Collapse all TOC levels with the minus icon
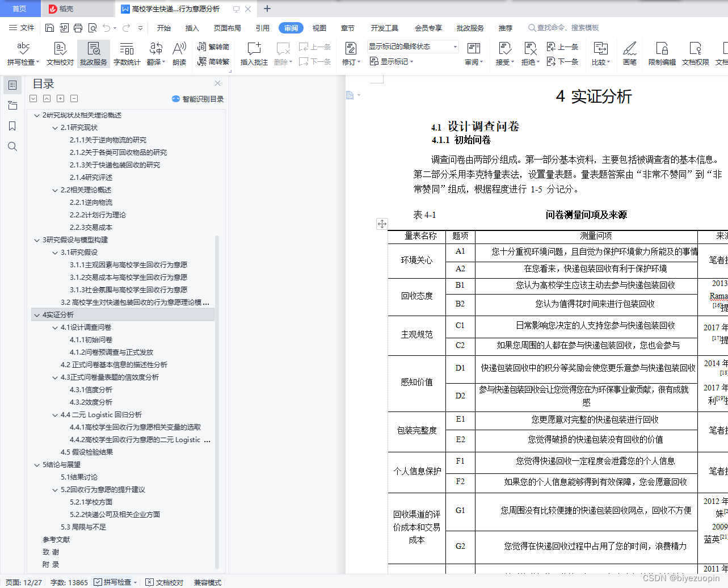The height and width of the screenshot is (588, 728). 74,99
